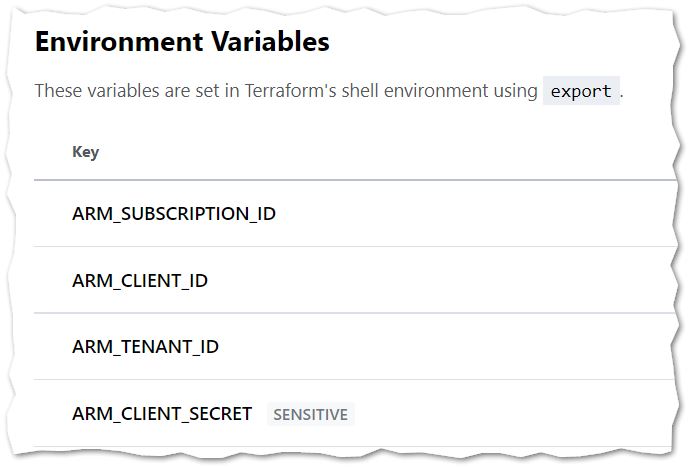Select the ARM_SUBSCRIPTION_ID variable key
690x468 pixels.
coord(174,214)
